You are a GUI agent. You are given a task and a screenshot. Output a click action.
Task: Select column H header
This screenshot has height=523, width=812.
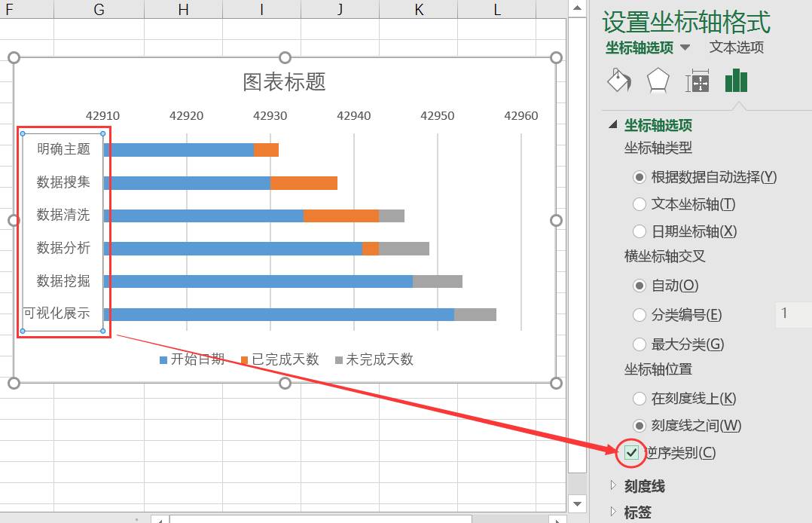coord(183,9)
